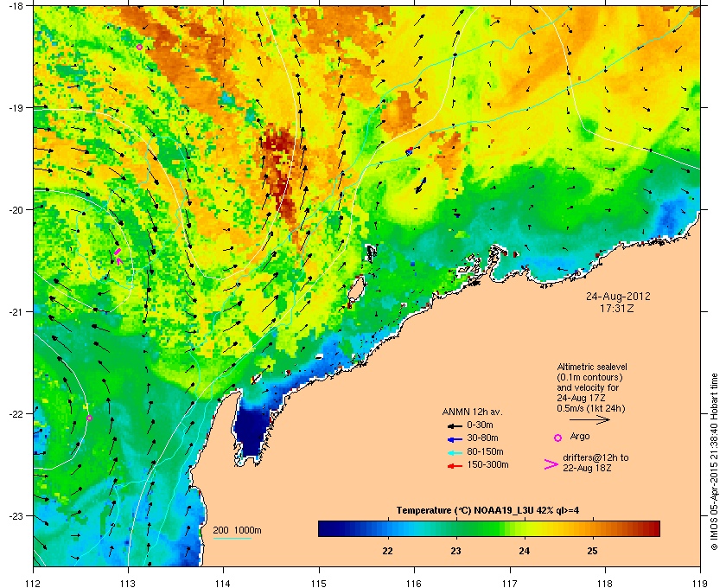Click the latitude axis label -22
Viewport: 726px width, 588px height.
(16, 413)
